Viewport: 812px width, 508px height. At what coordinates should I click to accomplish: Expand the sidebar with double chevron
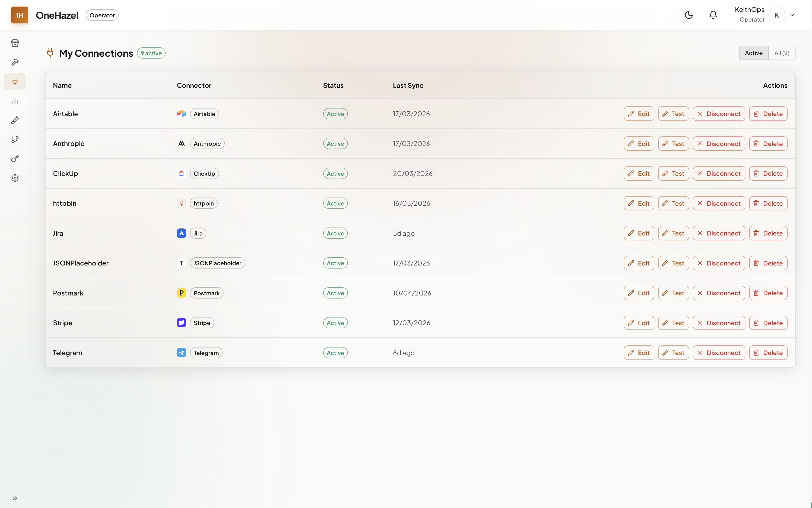(x=15, y=498)
